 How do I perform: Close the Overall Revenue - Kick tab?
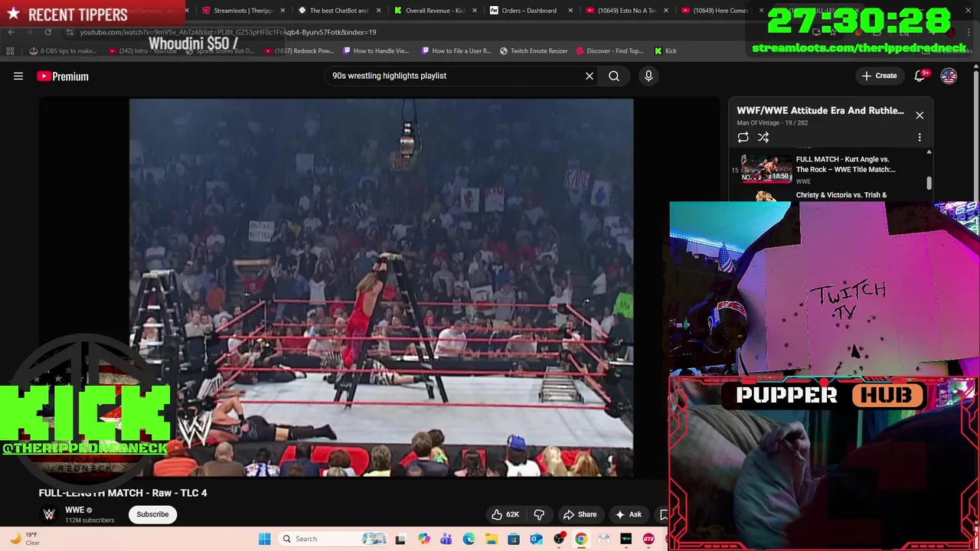(474, 11)
